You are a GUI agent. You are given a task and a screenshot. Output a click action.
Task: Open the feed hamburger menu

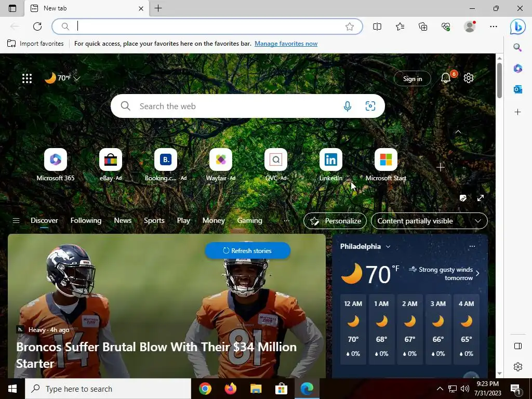point(16,220)
